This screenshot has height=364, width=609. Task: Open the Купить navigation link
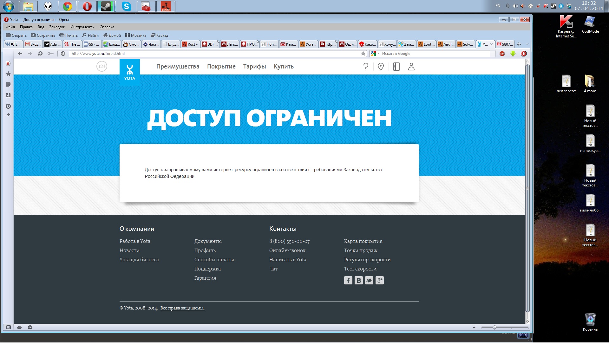284,67
